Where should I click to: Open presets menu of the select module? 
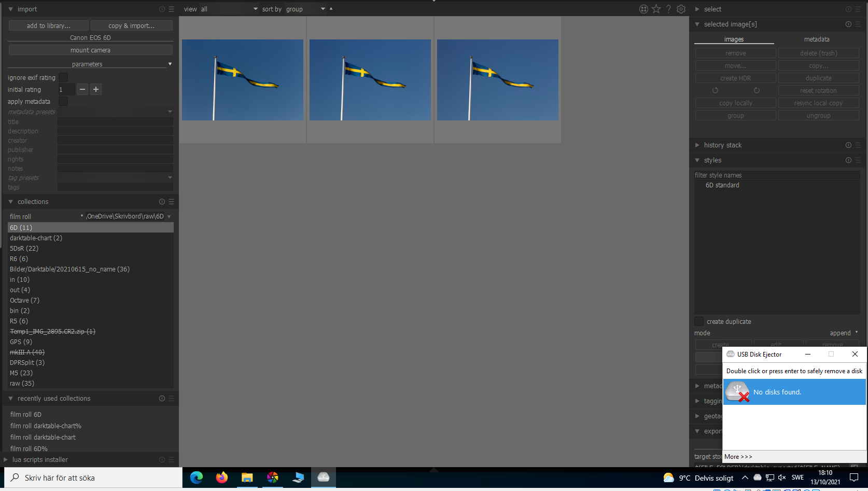pyautogui.click(x=858, y=9)
